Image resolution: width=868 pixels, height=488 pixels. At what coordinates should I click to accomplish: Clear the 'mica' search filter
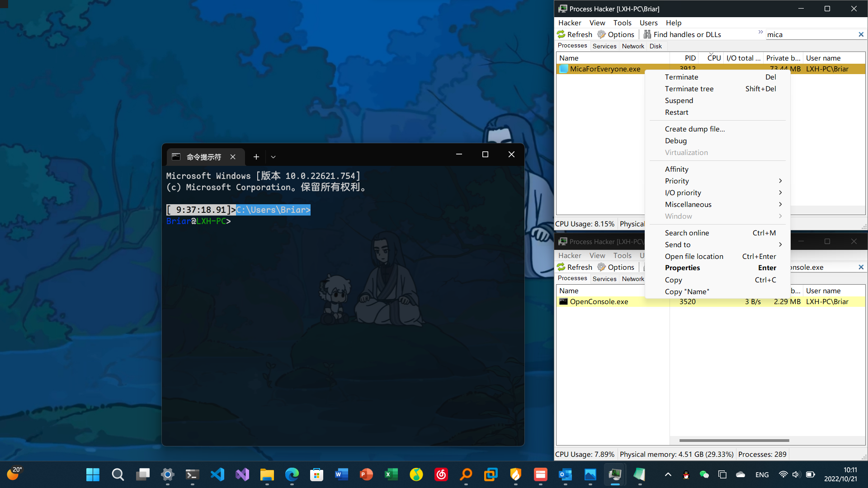tap(861, 34)
